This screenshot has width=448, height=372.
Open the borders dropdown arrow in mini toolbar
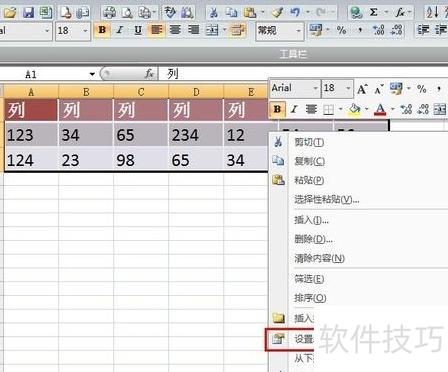coord(340,109)
